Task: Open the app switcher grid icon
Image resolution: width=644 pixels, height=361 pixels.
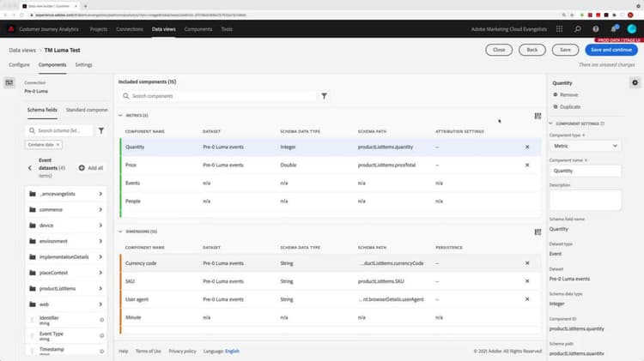Action: coord(559,29)
